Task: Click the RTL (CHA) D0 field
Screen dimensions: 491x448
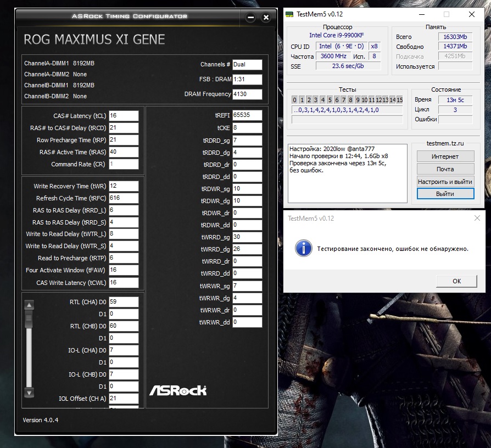Action: click(124, 302)
